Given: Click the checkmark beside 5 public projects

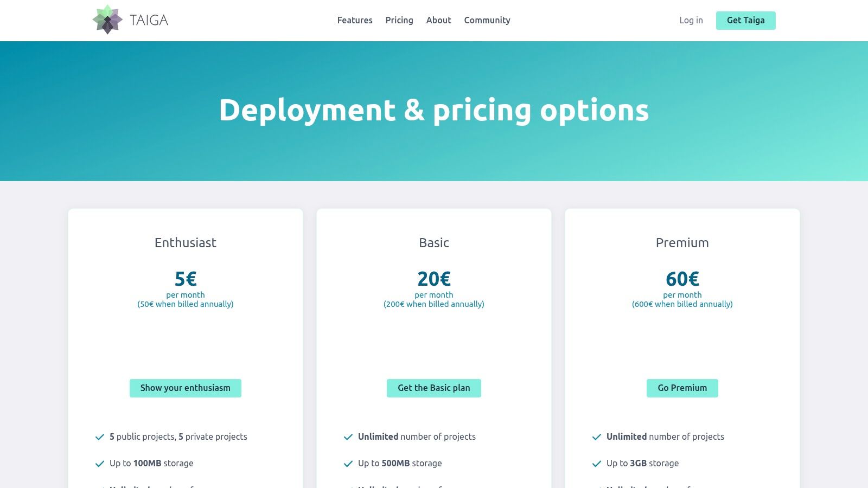Looking at the screenshot, I should point(100,437).
